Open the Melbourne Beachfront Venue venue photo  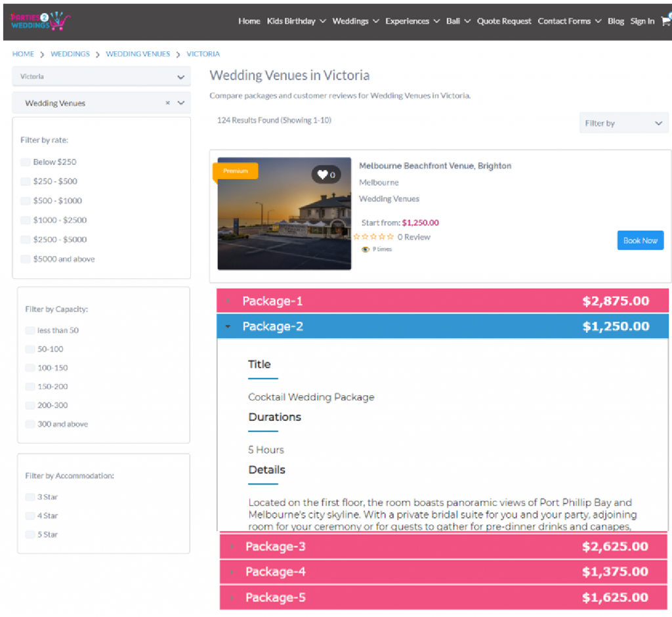click(284, 213)
